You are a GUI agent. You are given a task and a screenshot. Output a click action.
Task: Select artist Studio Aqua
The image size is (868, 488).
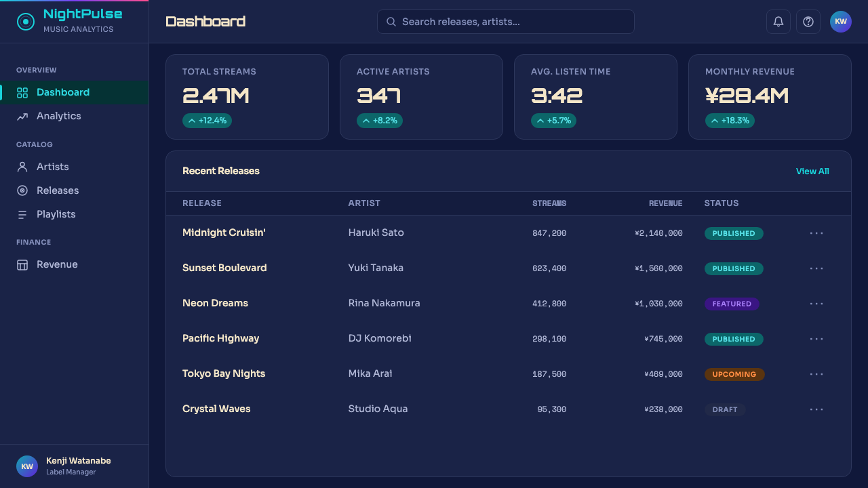(x=378, y=409)
